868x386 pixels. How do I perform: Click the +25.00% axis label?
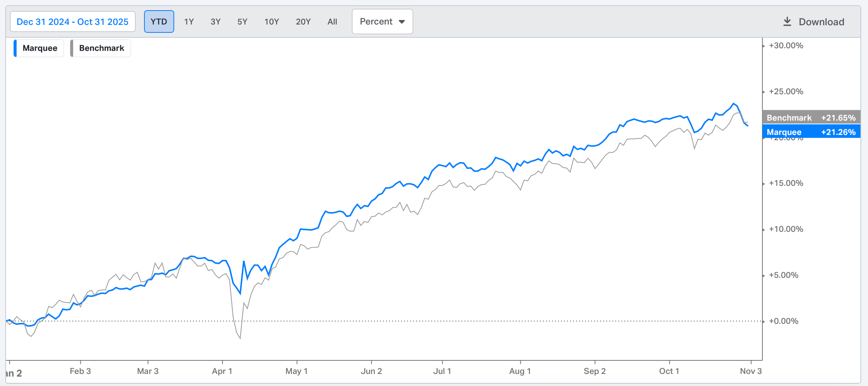(x=786, y=92)
